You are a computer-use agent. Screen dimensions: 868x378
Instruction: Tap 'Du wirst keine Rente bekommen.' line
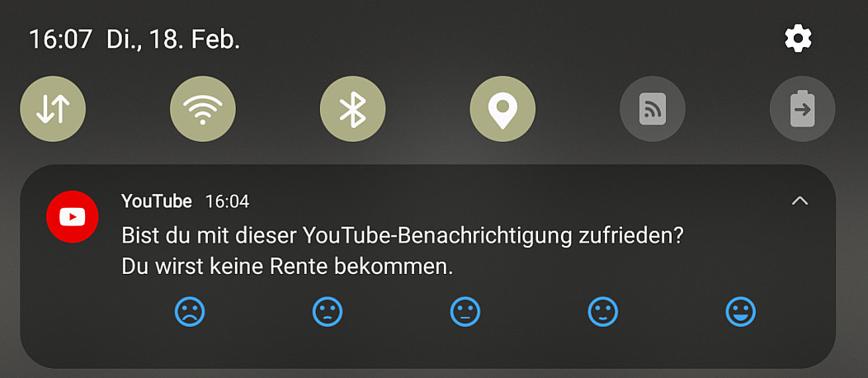click(x=287, y=267)
